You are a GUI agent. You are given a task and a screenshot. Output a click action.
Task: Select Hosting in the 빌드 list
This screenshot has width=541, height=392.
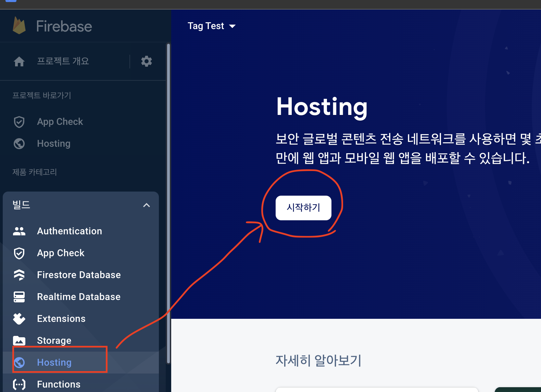[x=54, y=363]
